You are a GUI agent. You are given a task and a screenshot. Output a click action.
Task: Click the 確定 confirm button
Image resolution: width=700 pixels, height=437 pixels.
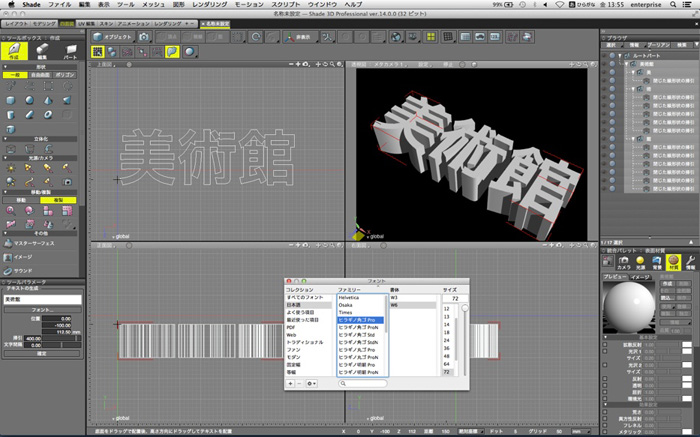coord(41,354)
